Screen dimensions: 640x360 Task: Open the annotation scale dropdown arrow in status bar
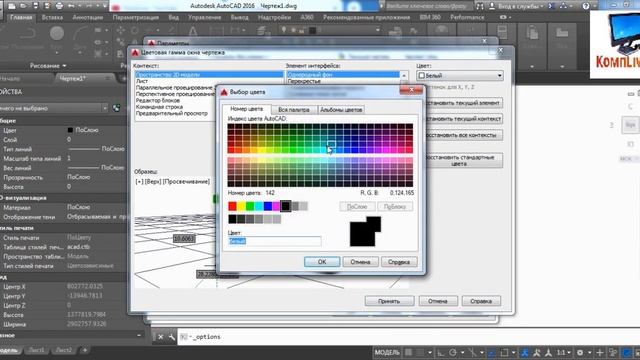(x=569, y=352)
